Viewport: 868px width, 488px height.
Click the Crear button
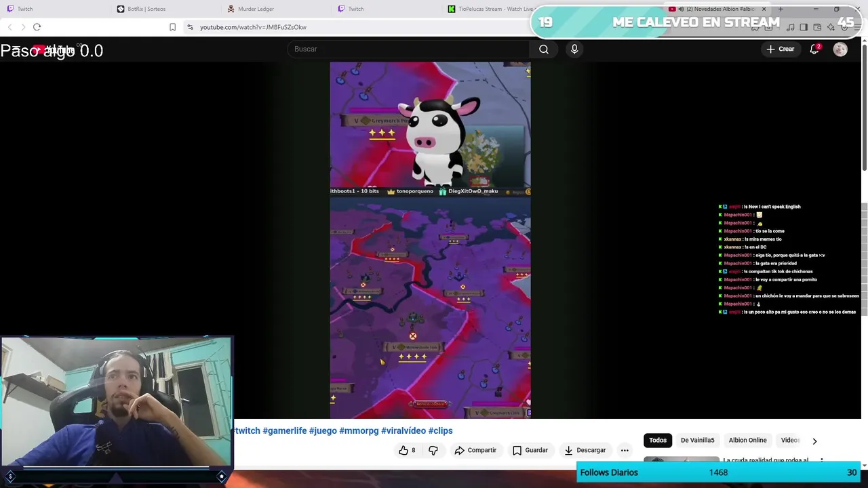pyautogui.click(x=780, y=49)
